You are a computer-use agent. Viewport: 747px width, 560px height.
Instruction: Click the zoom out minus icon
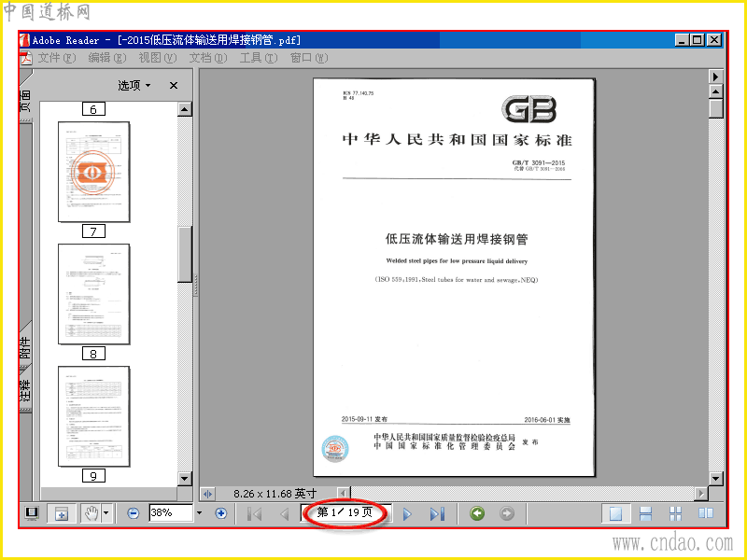[133, 513]
